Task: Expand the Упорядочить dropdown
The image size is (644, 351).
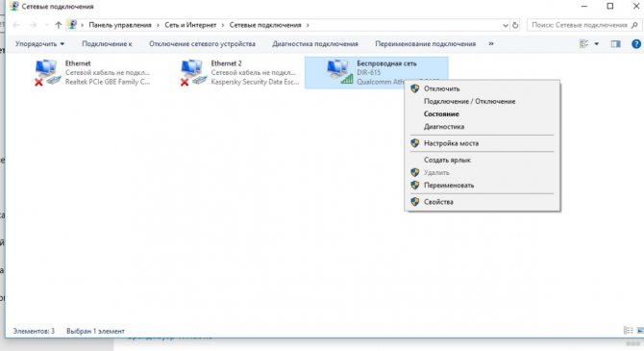Action: pos(39,43)
